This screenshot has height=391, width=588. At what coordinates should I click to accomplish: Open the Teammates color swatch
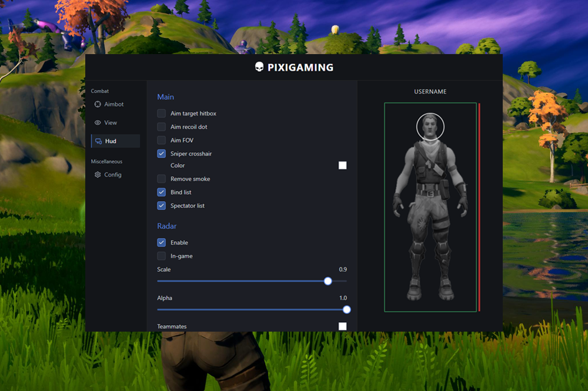[x=342, y=326]
